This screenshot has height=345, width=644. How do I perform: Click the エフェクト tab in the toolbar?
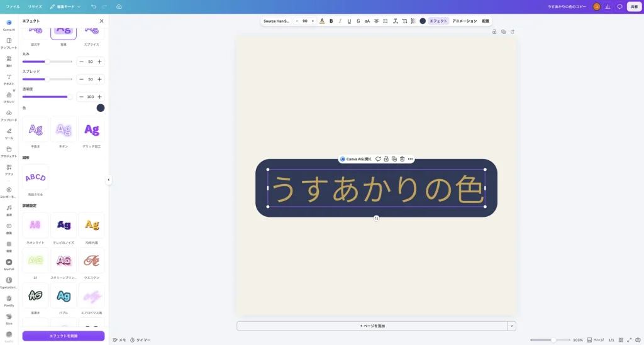(x=438, y=21)
